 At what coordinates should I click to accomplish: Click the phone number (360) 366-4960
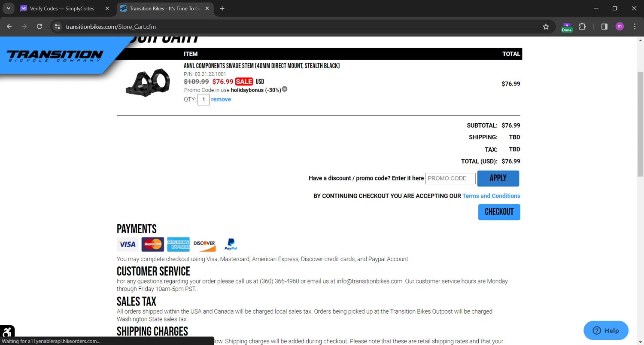coord(279,281)
